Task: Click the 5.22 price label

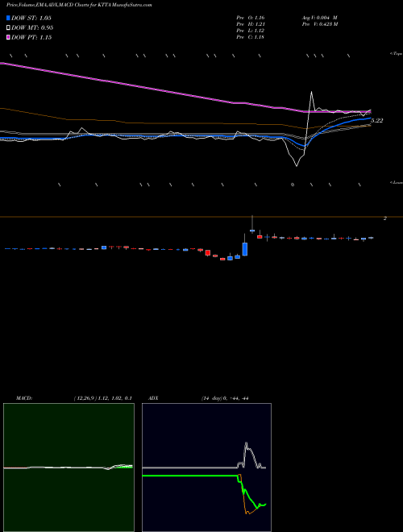Action: pos(377,120)
